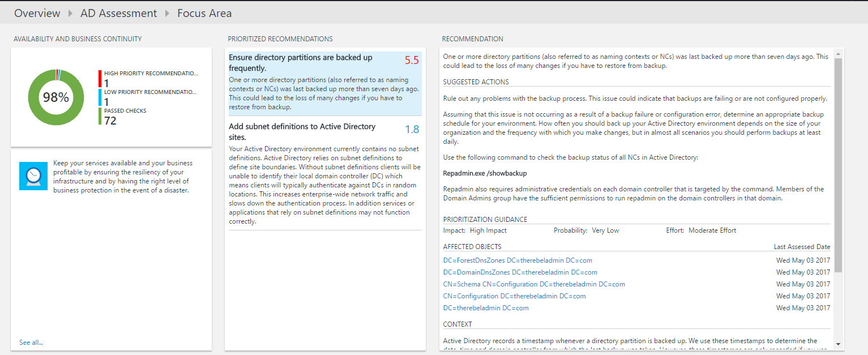
Task: Select green passed checks bar
Action: [100, 116]
